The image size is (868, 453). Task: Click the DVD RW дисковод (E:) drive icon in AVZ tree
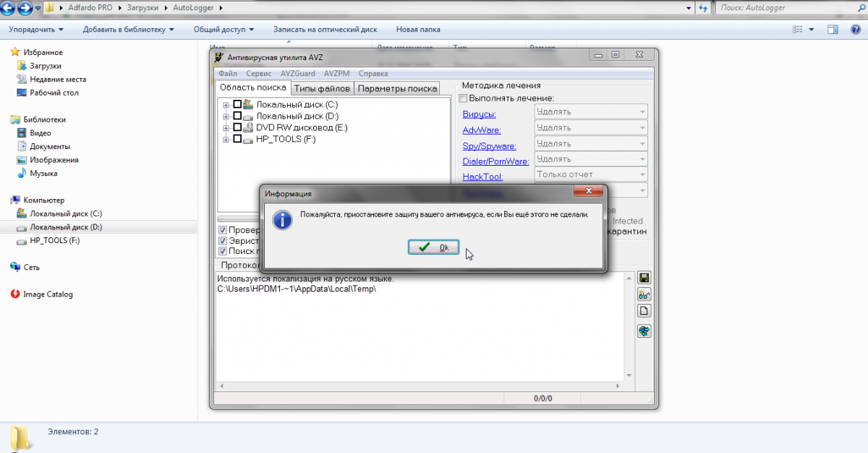[x=248, y=127]
